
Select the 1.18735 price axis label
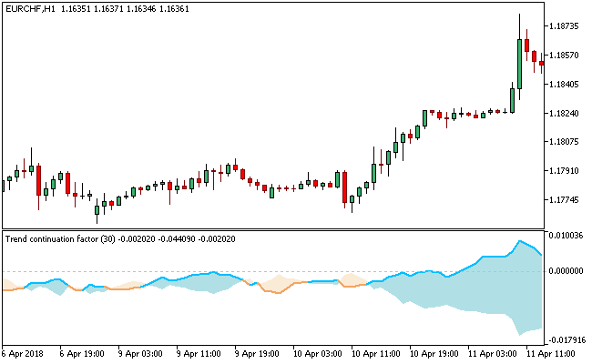pos(566,26)
